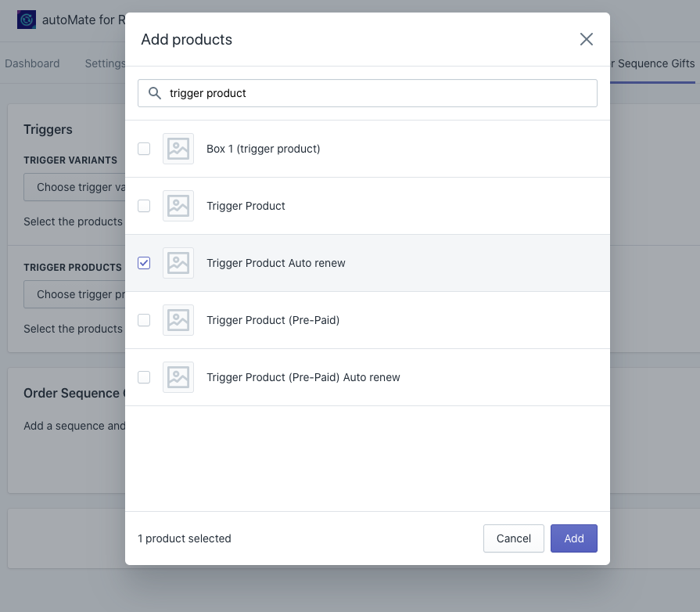Click the Cancel button
The height and width of the screenshot is (612, 700).
(x=513, y=538)
